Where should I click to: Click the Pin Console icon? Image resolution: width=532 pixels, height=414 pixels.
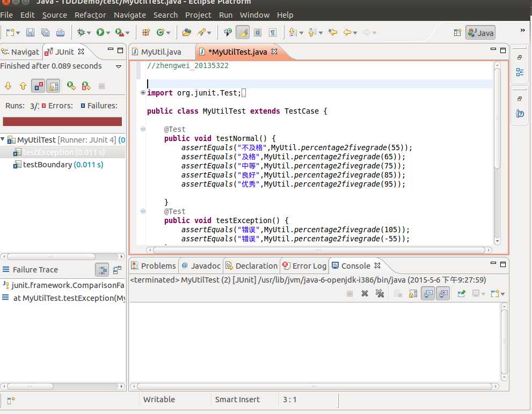point(461,294)
